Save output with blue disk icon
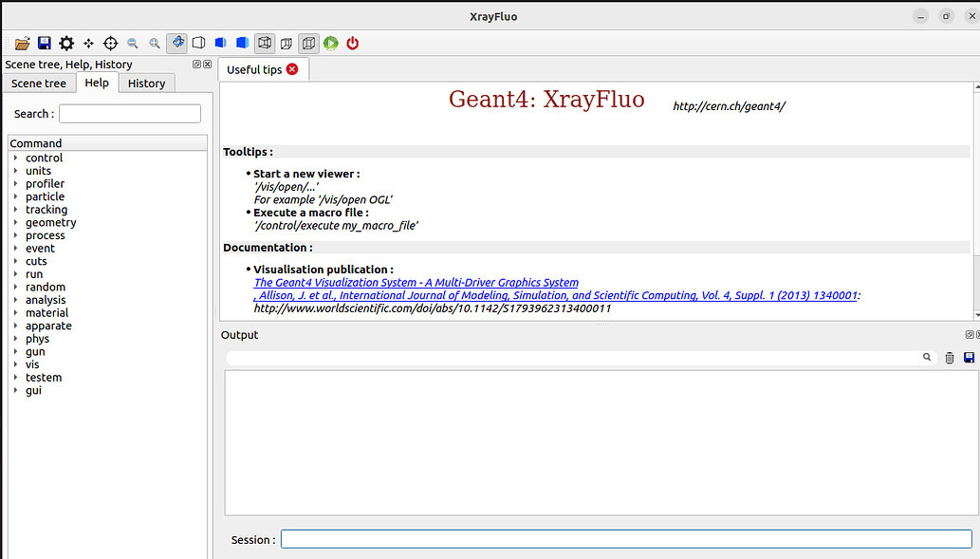Viewport: 980px width, 559px height. click(x=969, y=358)
